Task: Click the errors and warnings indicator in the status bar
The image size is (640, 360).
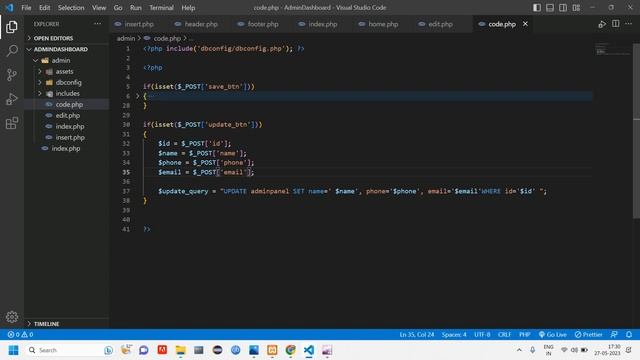Action: (x=20, y=334)
